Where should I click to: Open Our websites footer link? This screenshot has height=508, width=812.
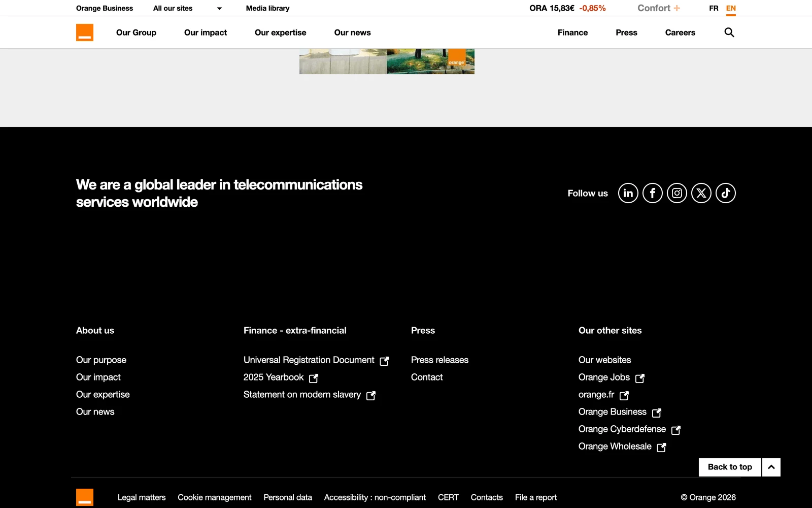tap(604, 360)
